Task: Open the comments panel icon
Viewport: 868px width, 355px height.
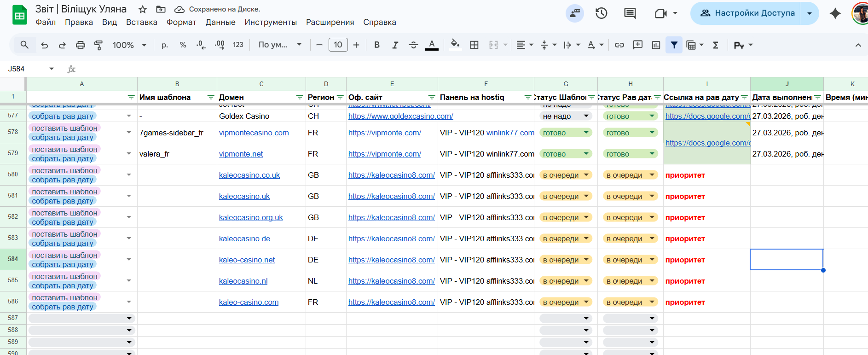Action: [630, 13]
